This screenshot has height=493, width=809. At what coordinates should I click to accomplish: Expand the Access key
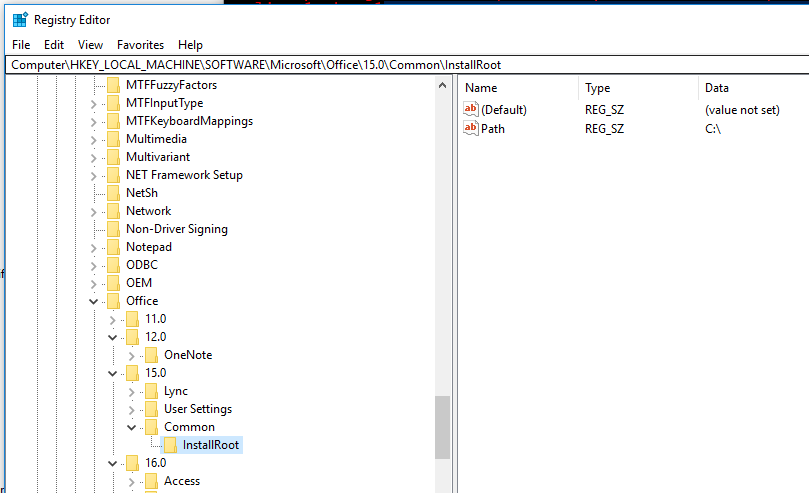click(x=132, y=482)
